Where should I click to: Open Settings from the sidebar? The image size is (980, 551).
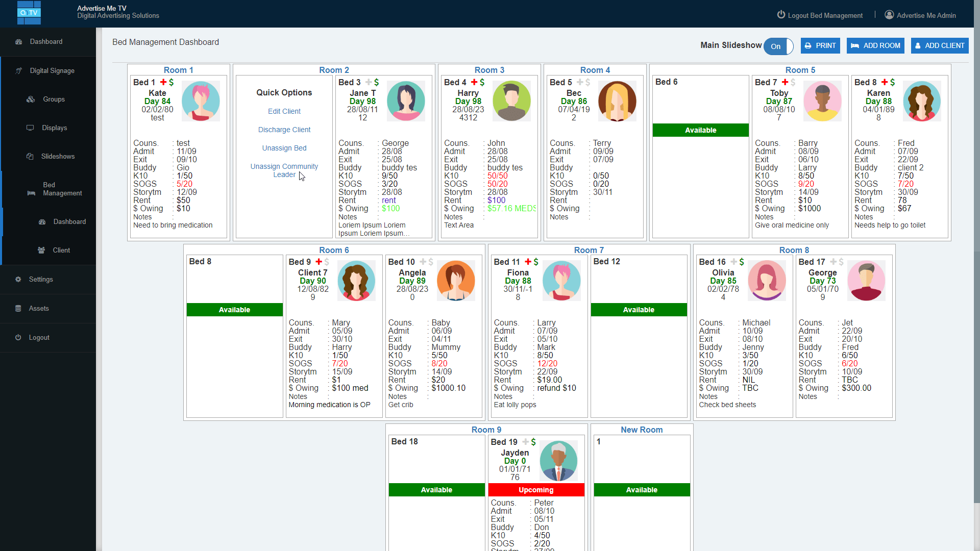pos(39,279)
